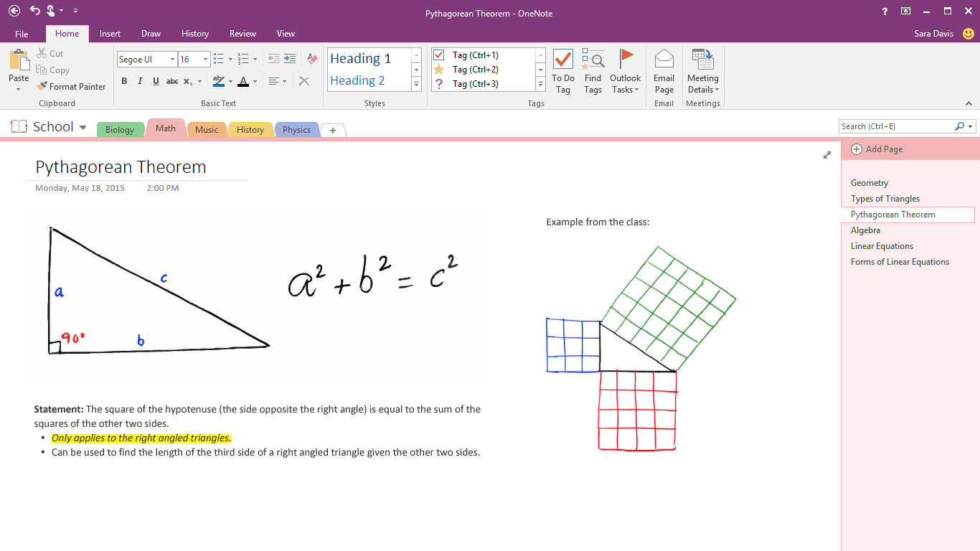The height and width of the screenshot is (551, 980).
Task: Expand the Tags gallery with its dropdown arrow
Action: click(540, 84)
